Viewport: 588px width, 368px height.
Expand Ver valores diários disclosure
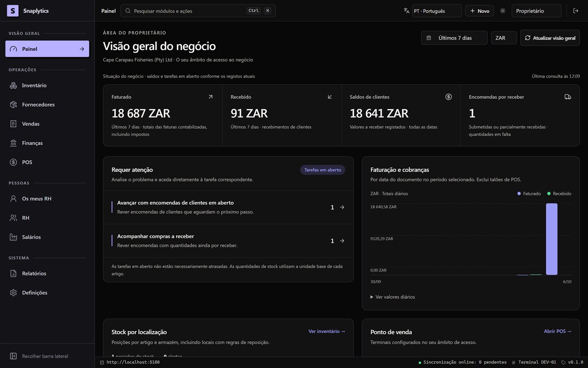click(392, 297)
